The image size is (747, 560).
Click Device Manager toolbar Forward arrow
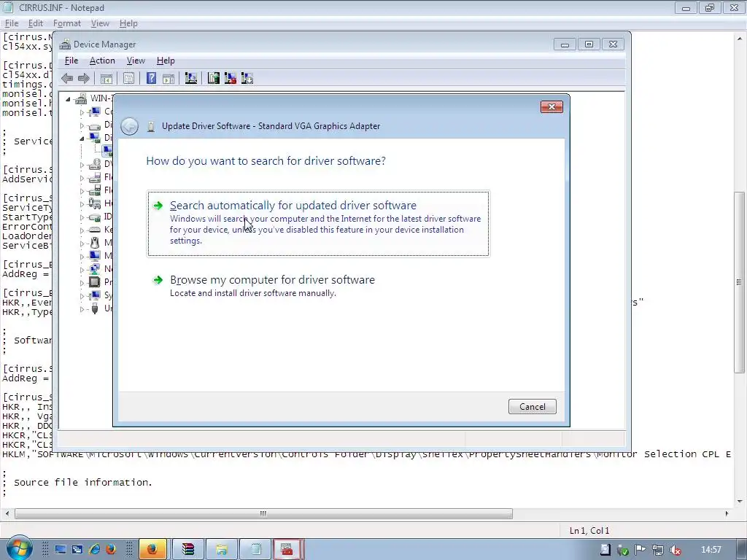click(83, 79)
